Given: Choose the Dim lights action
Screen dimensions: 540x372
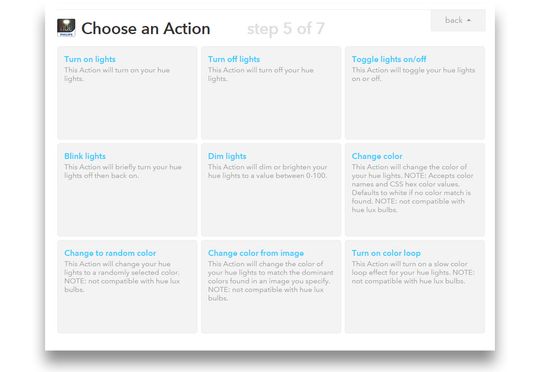Looking at the screenshot, I should (227, 156).
